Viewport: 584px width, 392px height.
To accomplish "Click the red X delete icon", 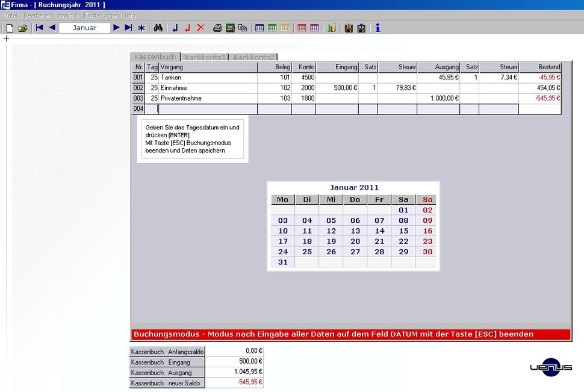I will click(200, 28).
